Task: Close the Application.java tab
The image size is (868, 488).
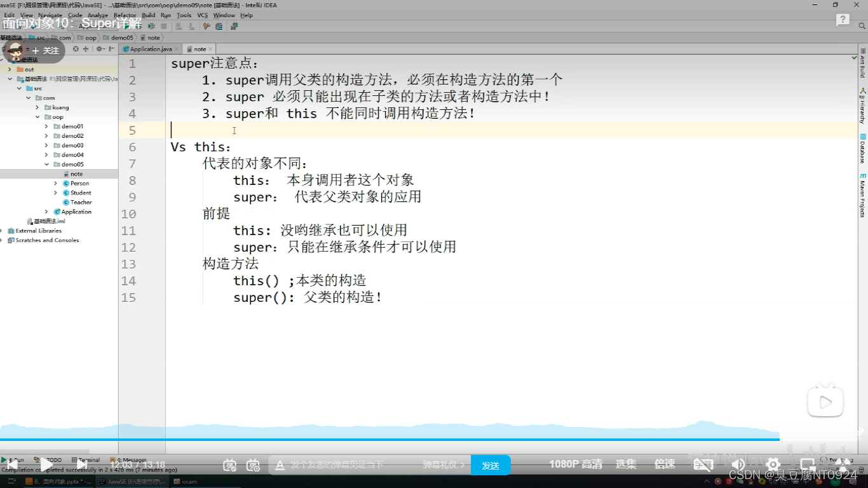Action: point(177,49)
